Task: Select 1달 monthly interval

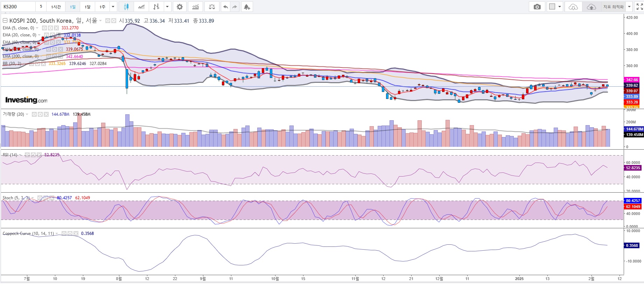Action: 87,7
